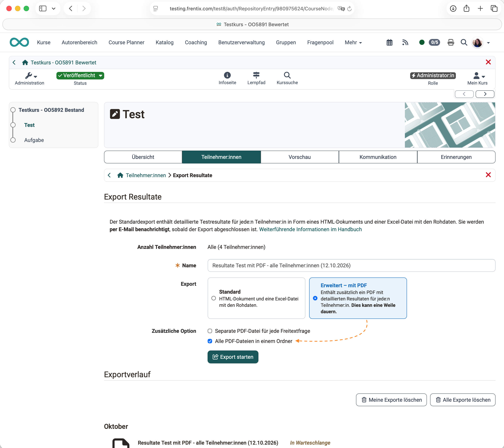Close Export Resultate view with red X
The image size is (504, 448).
pyautogui.click(x=488, y=175)
